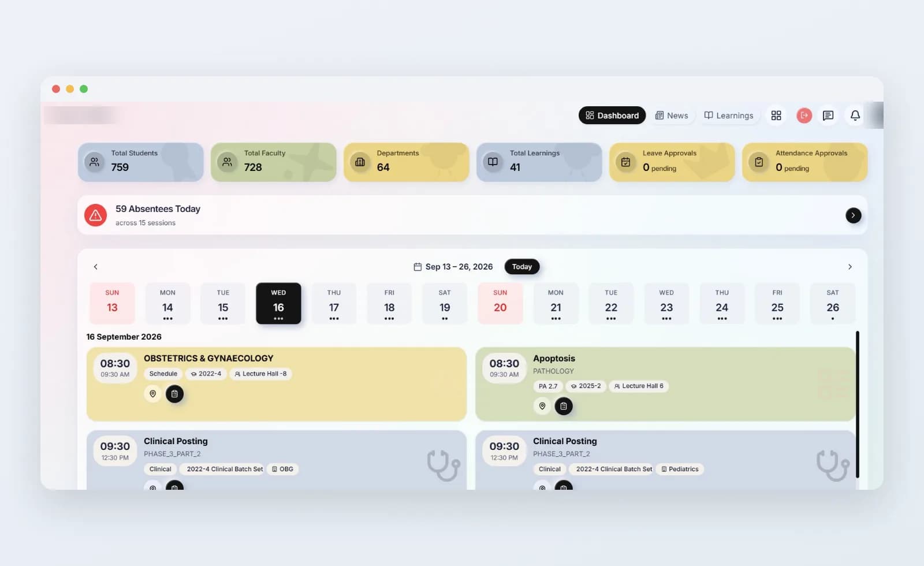Viewport: 924px width, 566px height.
Task: Open the messages chat icon
Action: click(828, 116)
